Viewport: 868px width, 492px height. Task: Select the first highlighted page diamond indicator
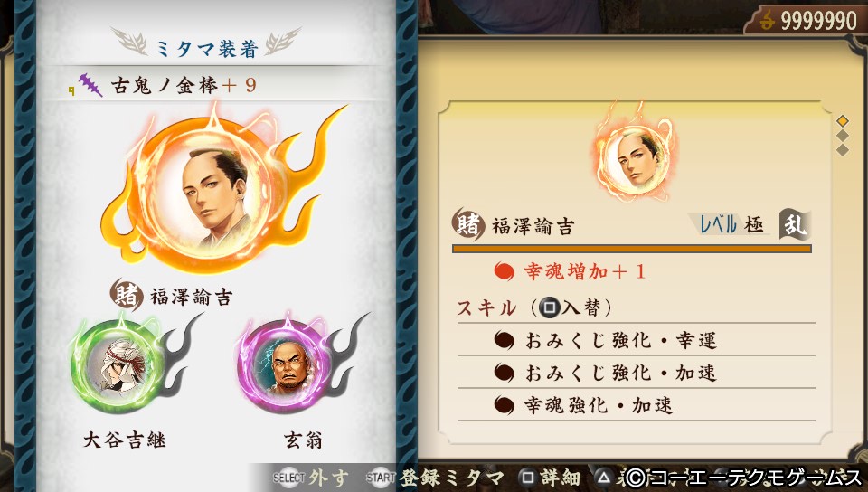click(x=843, y=120)
